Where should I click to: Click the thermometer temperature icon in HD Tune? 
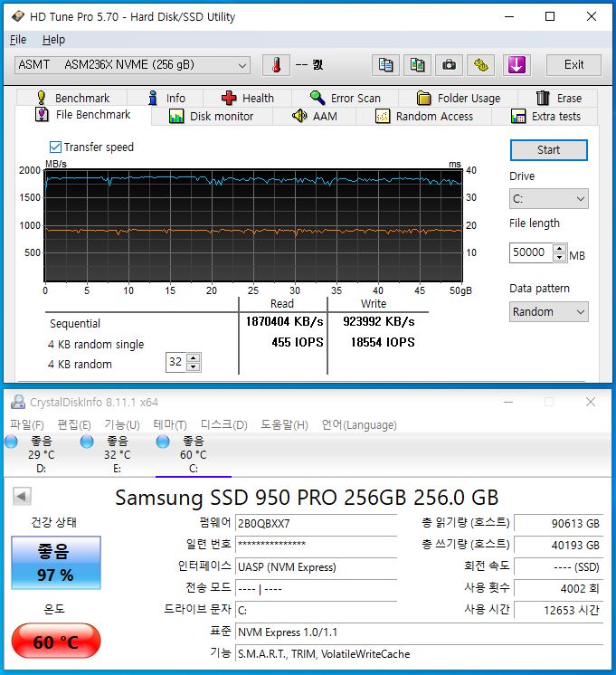276,65
